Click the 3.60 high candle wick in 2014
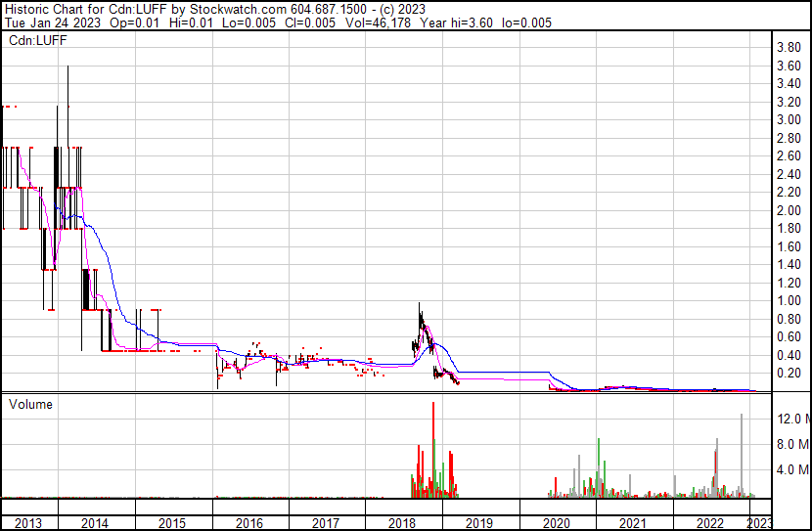This screenshot has width=812, height=531. pyautogui.click(x=68, y=68)
